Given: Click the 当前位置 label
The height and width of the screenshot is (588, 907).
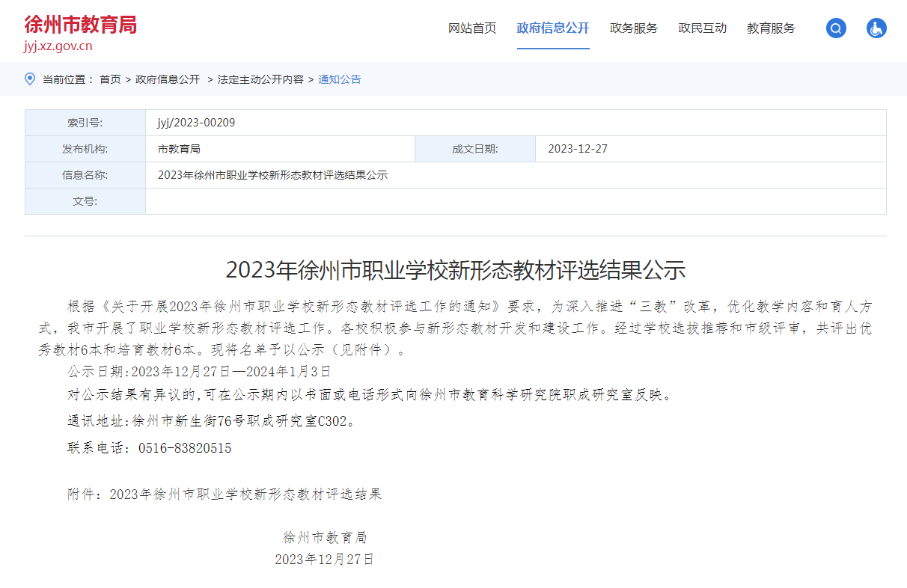Looking at the screenshot, I should click(x=68, y=79).
